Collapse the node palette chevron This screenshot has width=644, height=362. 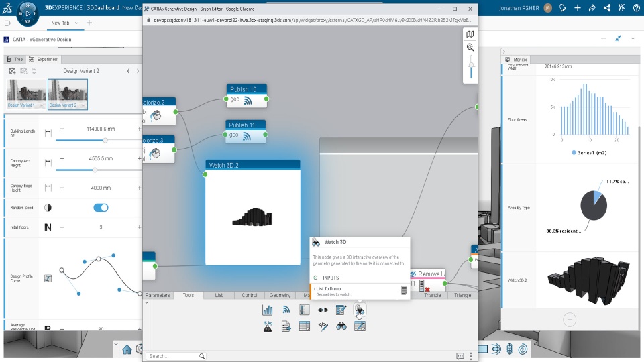[x=147, y=303]
